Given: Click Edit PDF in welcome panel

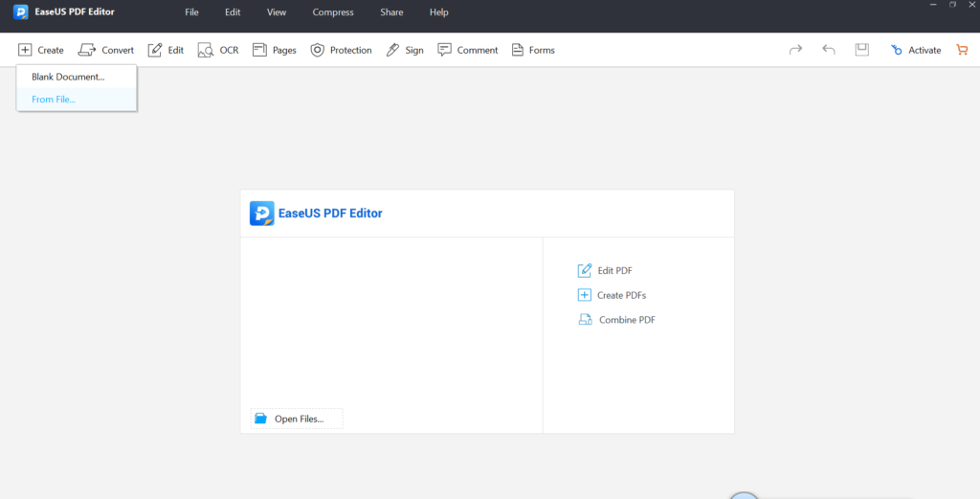Looking at the screenshot, I should (605, 271).
